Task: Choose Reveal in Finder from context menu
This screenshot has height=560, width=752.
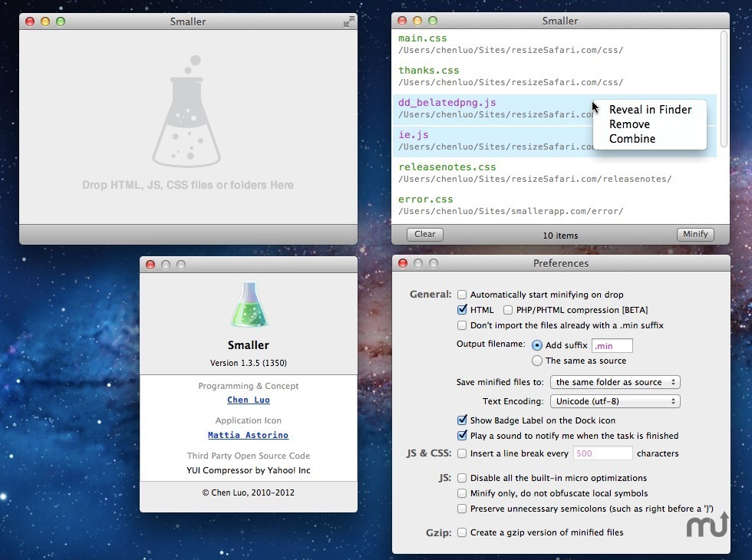Action: tap(650, 110)
